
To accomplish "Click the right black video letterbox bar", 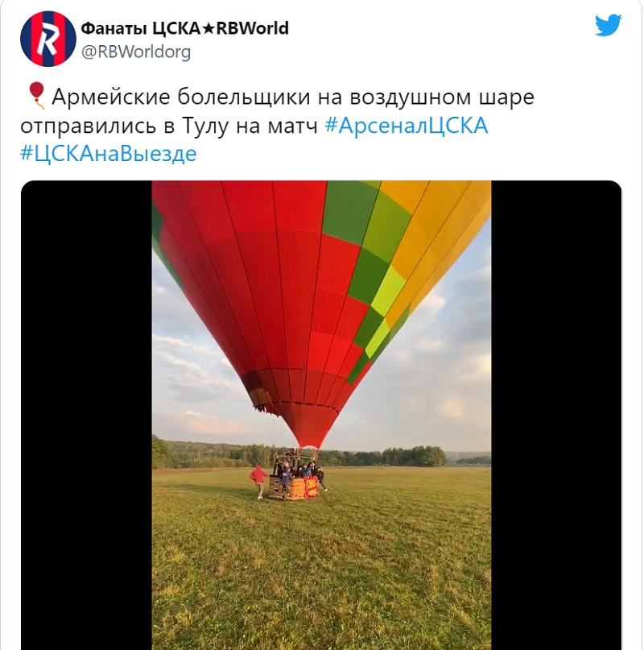I will click(x=556, y=415).
